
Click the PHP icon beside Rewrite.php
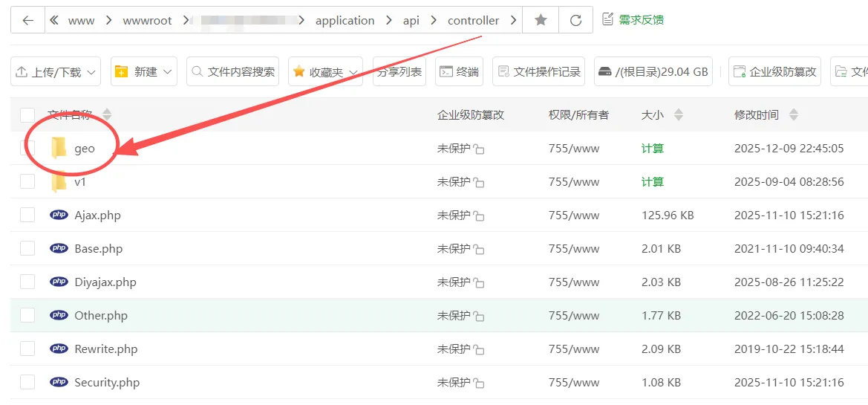pos(59,349)
